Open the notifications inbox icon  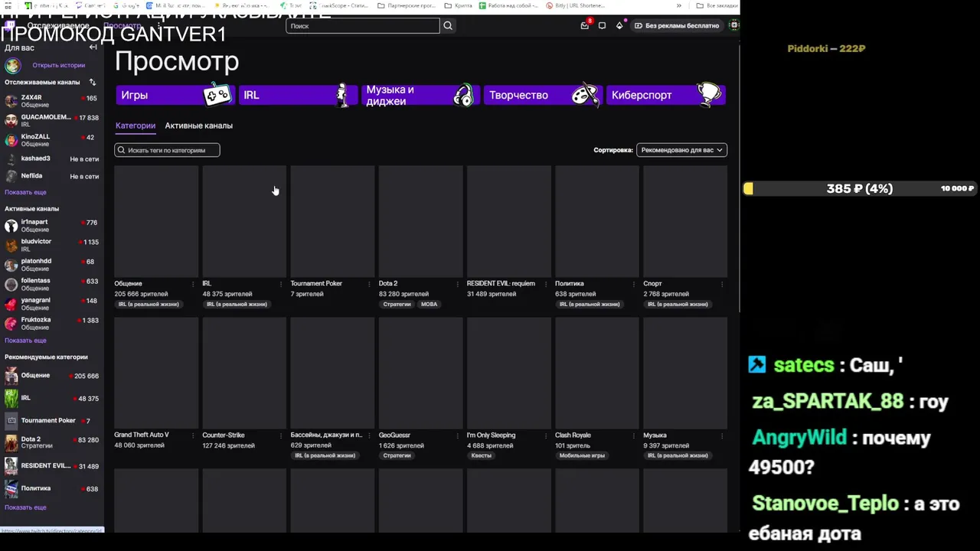pyautogui.click(x=585, y=25)
